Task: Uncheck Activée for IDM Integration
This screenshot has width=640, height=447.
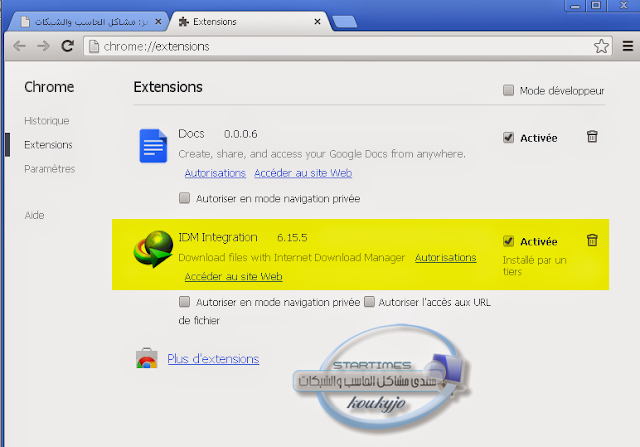Action: 508,241
